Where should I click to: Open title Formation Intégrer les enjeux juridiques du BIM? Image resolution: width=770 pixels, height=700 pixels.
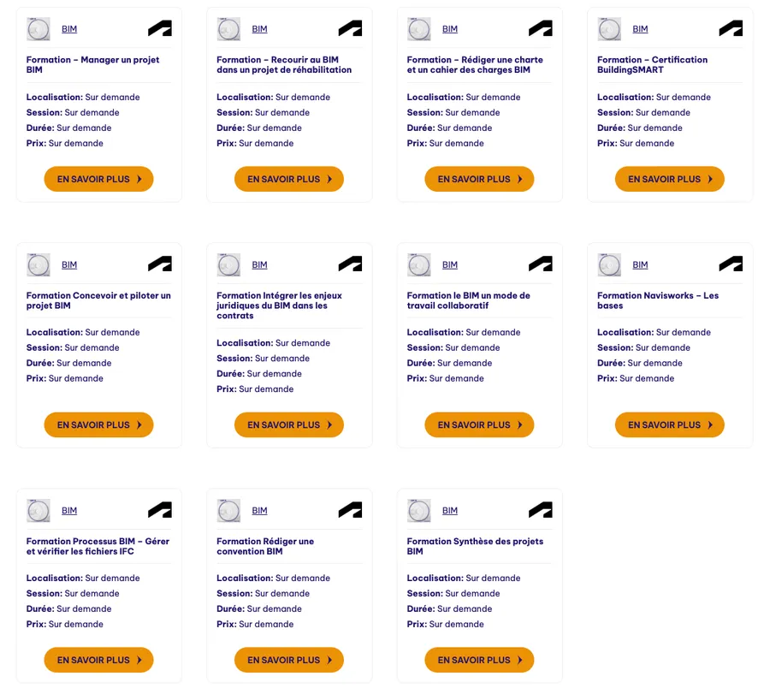279,306
